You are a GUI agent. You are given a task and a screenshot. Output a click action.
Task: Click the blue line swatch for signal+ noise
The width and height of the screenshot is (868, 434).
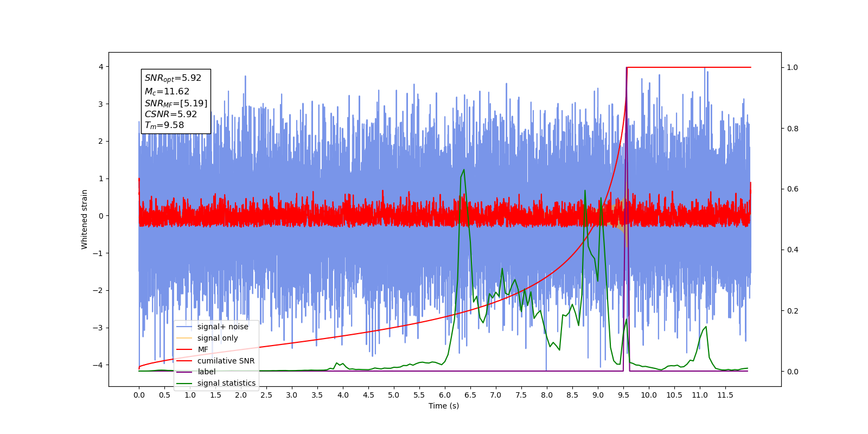(x=184, y=327)
